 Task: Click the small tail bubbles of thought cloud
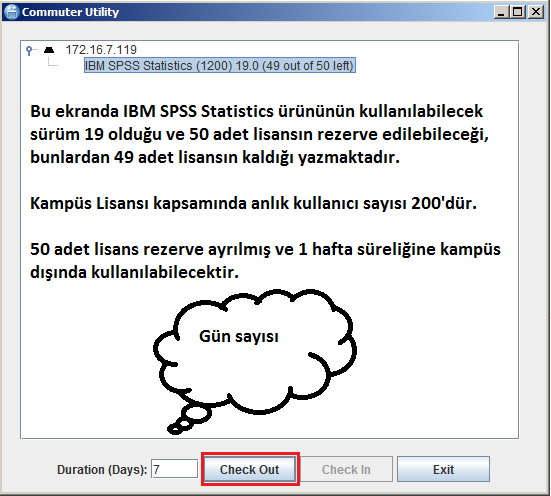189,420
